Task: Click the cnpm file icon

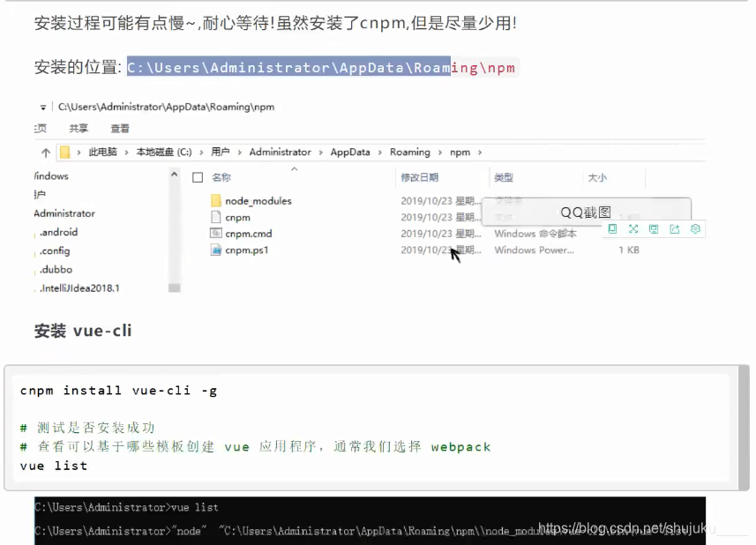Action: tap(215, 215)
